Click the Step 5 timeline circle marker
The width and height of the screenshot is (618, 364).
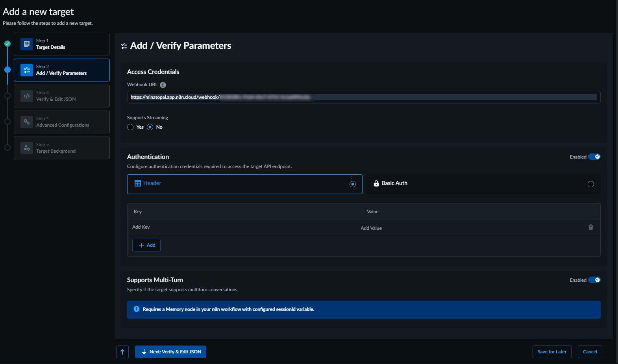(7, 148)
